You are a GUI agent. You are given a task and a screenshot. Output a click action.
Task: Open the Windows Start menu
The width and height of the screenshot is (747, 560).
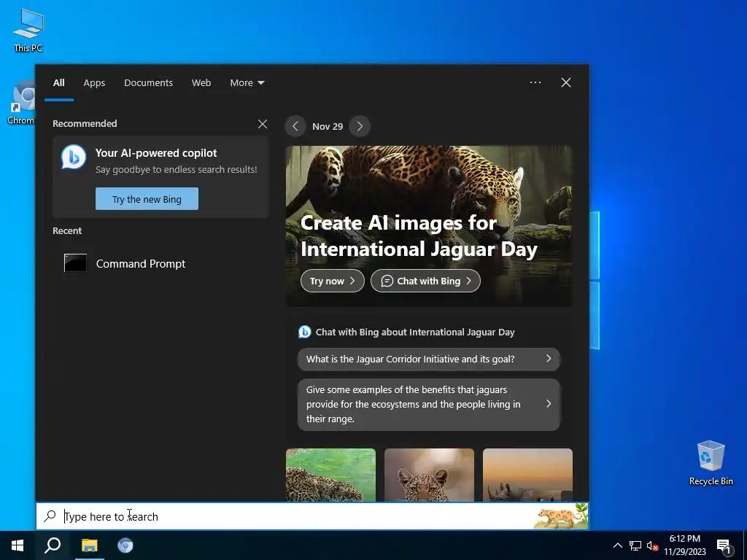point(18,545)
